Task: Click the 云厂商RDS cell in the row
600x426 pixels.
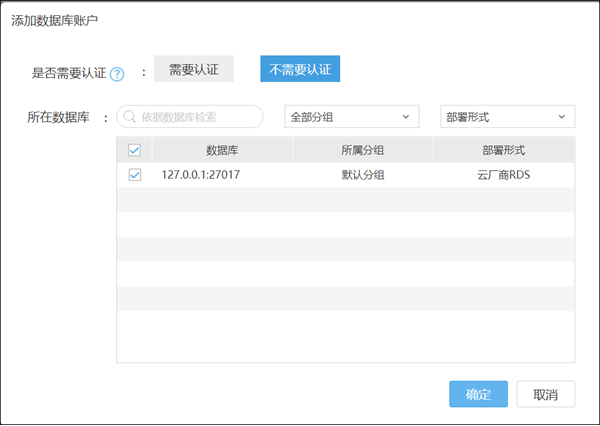Action: point(503,175)
